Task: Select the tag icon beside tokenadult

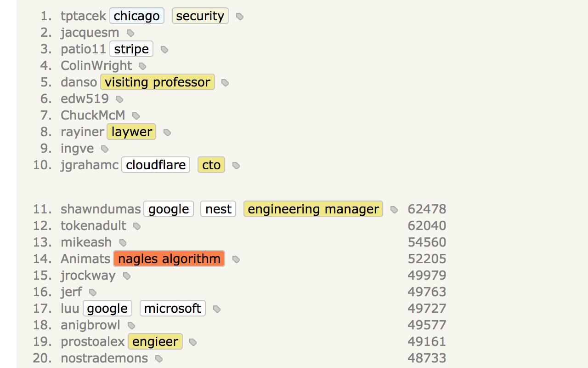Action: click(136, 226)
